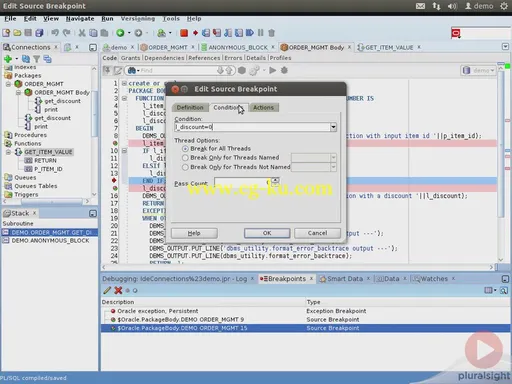Open the demo connection dropdown in editor
Screen dimensions: 512x384
coord(478,70)
